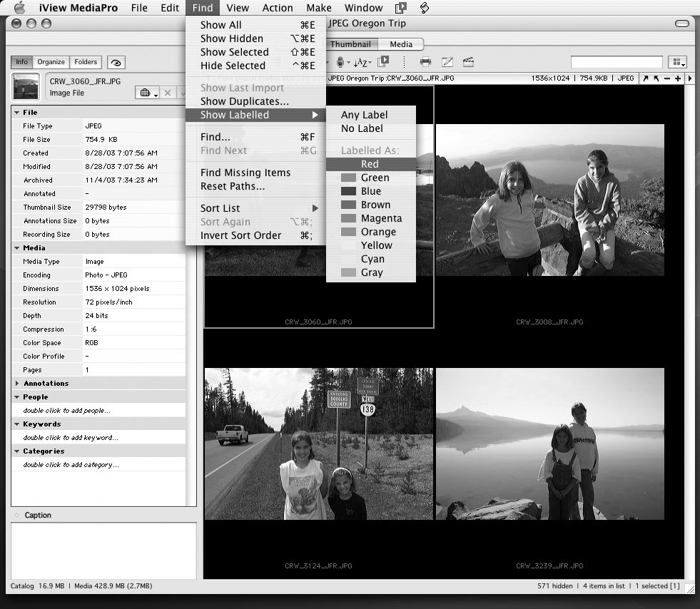Open the Edit menu
The image size is (700, 609).
[x=170, y=8]
